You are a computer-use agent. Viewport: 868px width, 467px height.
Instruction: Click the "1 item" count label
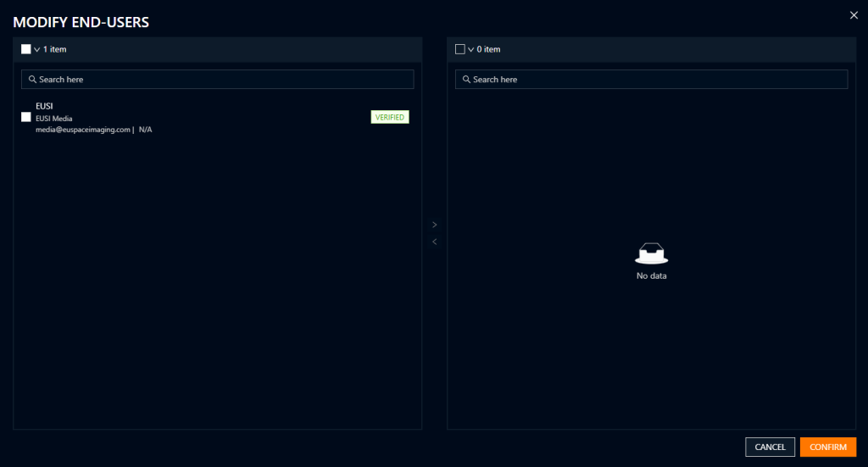pos(55,49)
